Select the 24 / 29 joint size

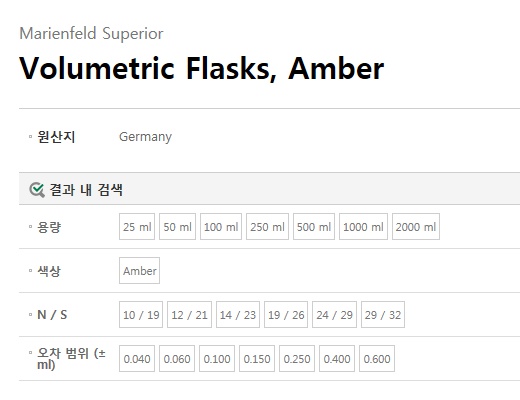point(334,315)
